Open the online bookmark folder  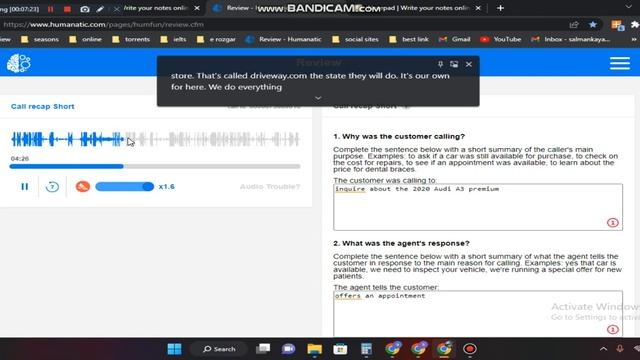[x=85, y=39]
